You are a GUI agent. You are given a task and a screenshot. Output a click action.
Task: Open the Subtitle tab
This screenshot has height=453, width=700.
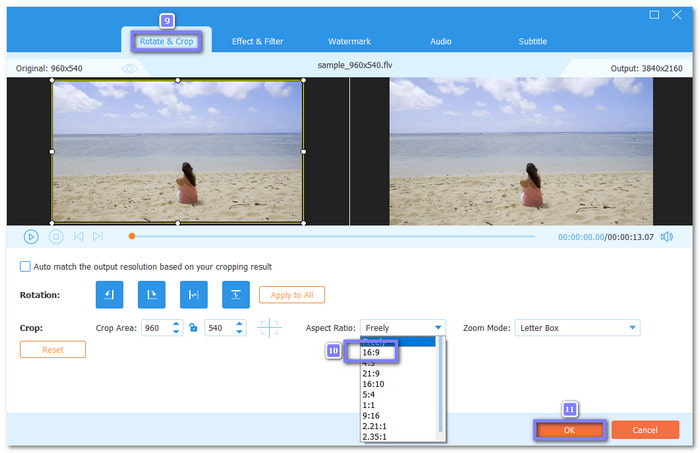click(x=533, y=41)
